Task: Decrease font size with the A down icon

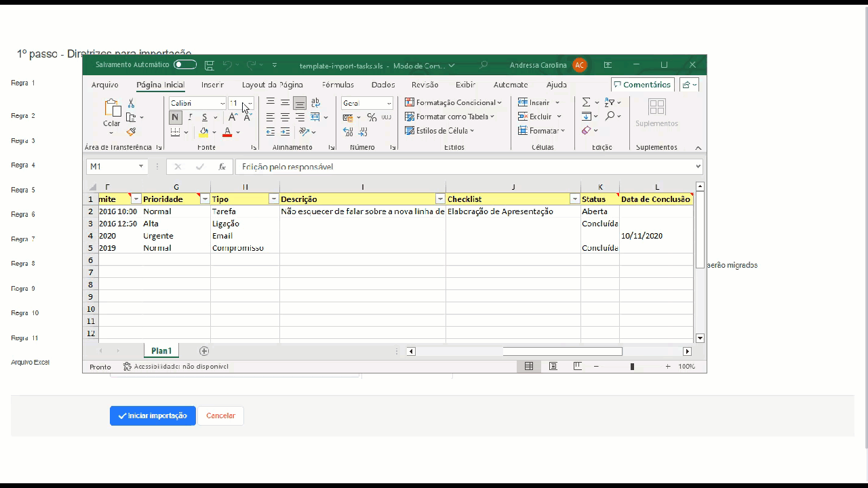Action: [248, 117]
